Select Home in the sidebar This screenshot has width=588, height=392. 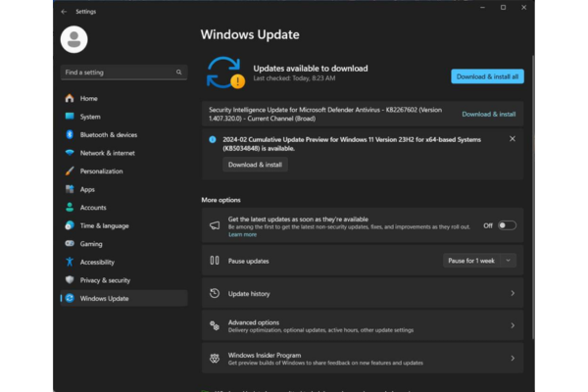(123, 98)
